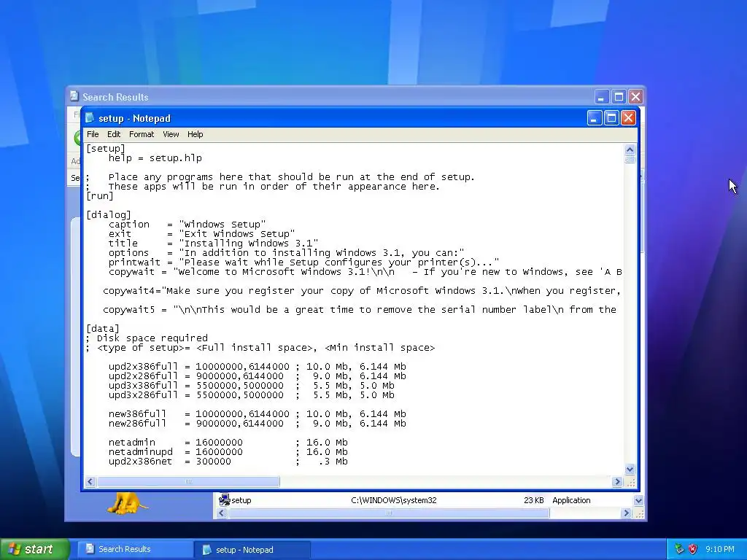Click the red security shield tray icon
747x560 pixels.
(x=693, y=549)
